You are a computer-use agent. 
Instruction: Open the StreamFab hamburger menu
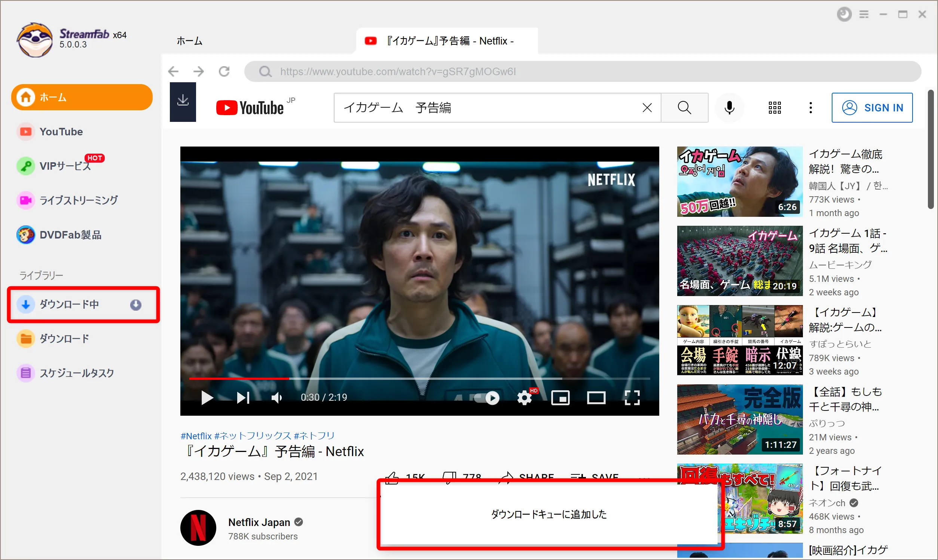[864, 14]
